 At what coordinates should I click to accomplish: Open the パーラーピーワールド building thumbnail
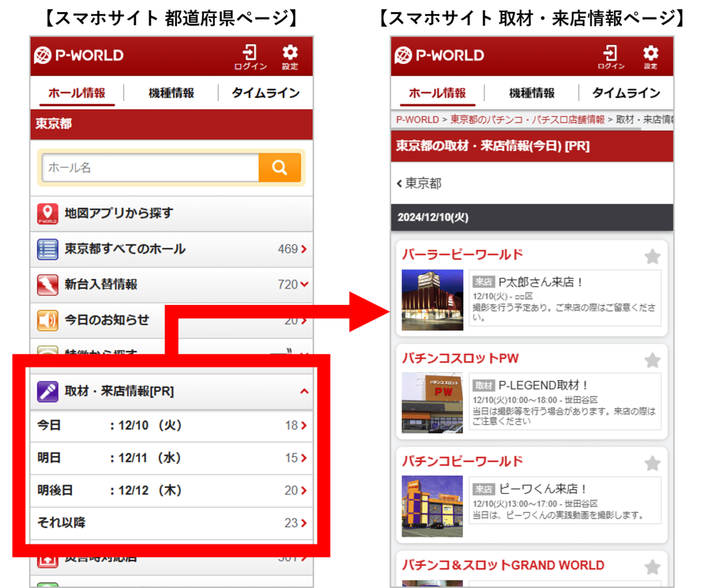[x=432, y=300]
